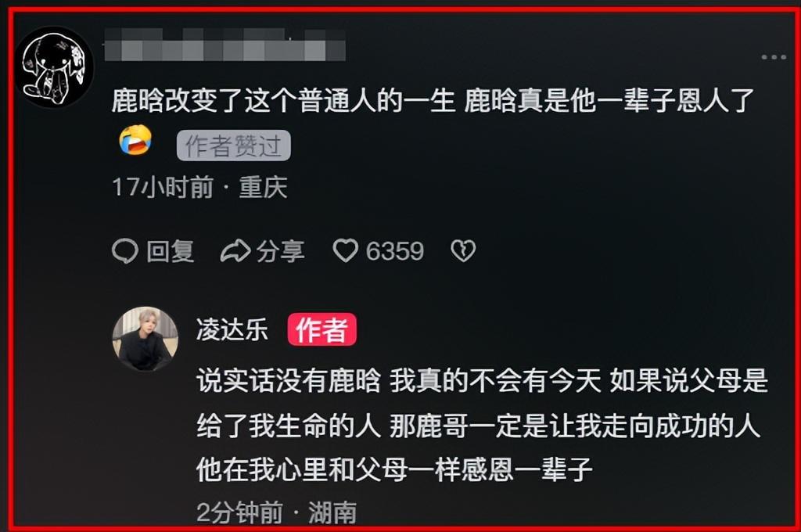This screenshot has width=801, height=532.
Task: Dislike the comment with the broken-heart icon
Action: [463, 251]
